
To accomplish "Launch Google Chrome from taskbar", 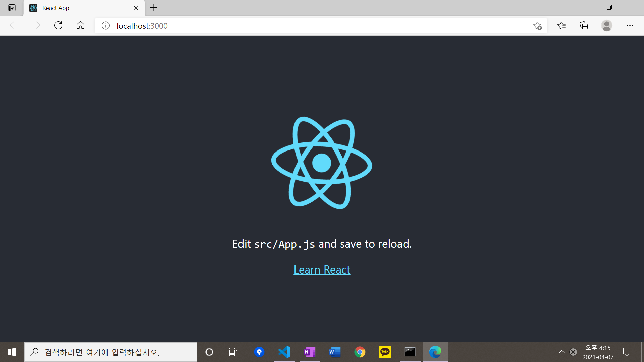I will tap(360, 352).
